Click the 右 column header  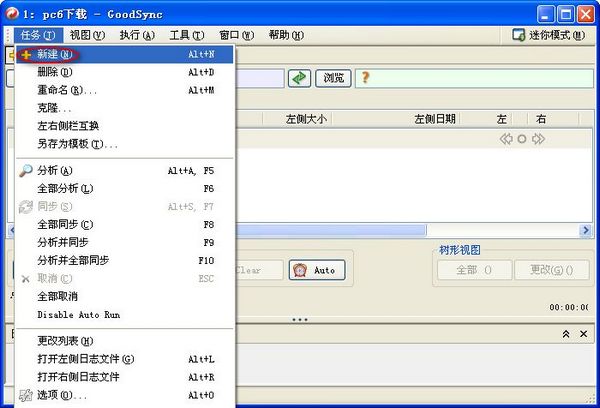point(541,119)
